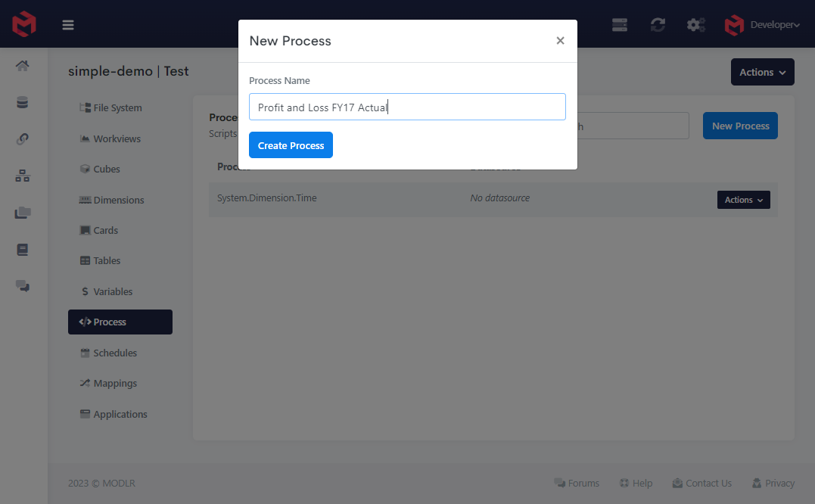815x504 pixels.
Task: Open the chain link sidebar icon
Action: point(23,139)
